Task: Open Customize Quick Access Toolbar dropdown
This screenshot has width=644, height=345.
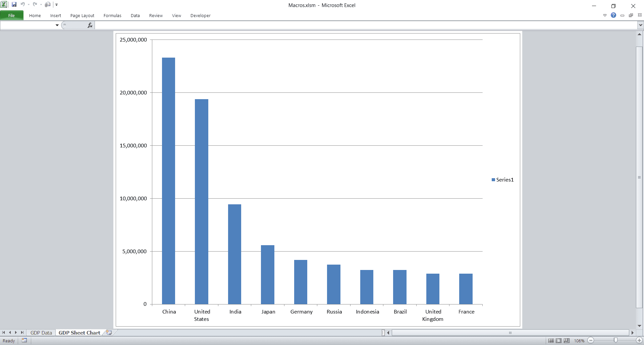Action: (57, 5)
